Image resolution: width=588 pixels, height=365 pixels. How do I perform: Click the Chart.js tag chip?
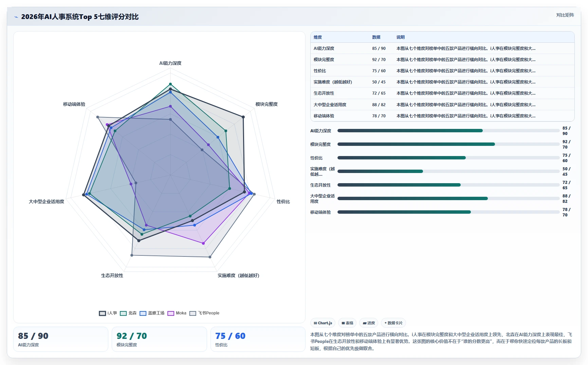coord(323,323)
